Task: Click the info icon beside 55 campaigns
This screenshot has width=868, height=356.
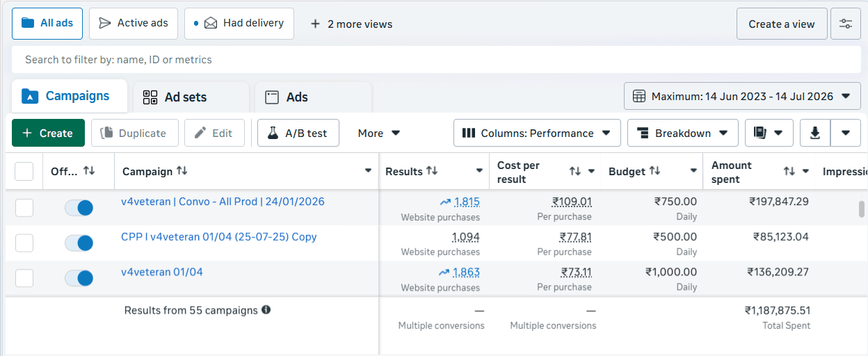Action: coord(266,310)
